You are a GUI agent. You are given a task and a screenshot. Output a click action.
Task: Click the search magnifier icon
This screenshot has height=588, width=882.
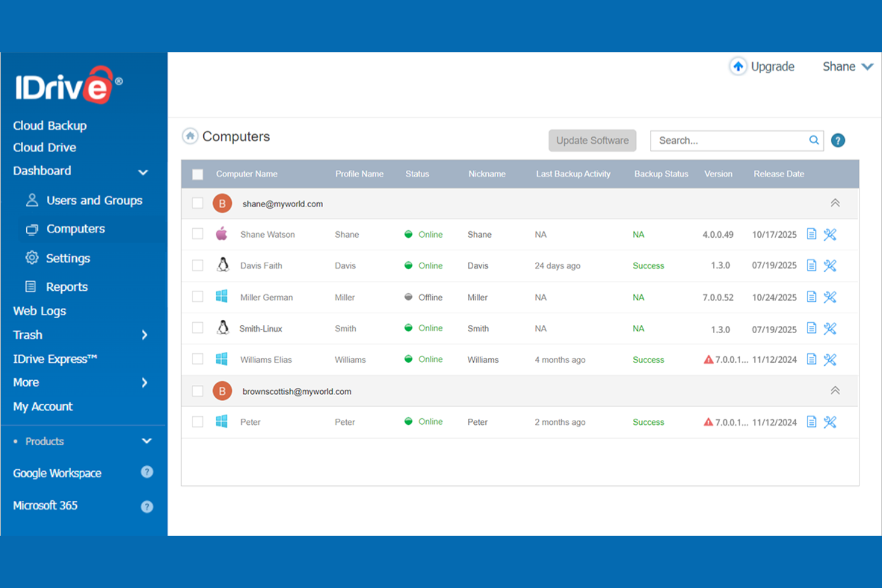tap(813, 140)
